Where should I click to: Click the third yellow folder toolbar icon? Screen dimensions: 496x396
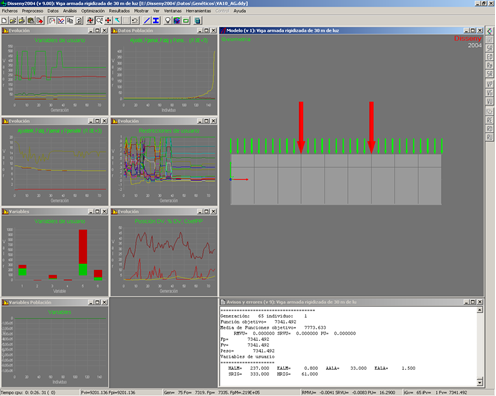click(22, 21)
